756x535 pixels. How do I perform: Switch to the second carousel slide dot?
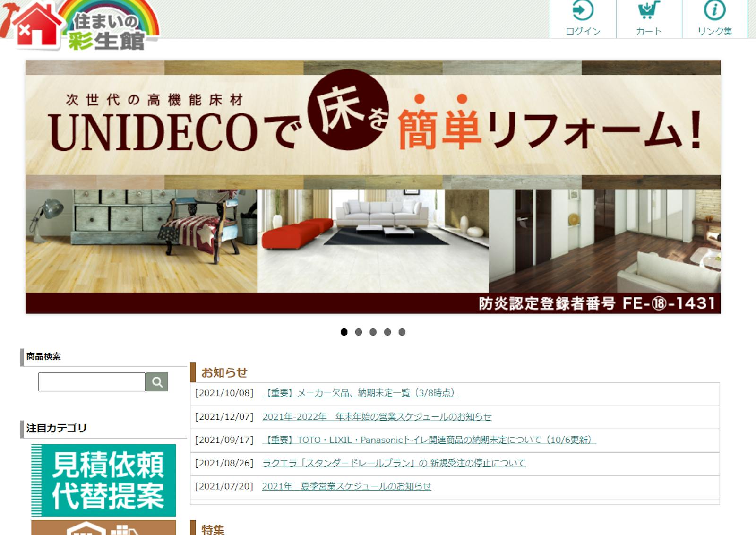coord(359,332)
